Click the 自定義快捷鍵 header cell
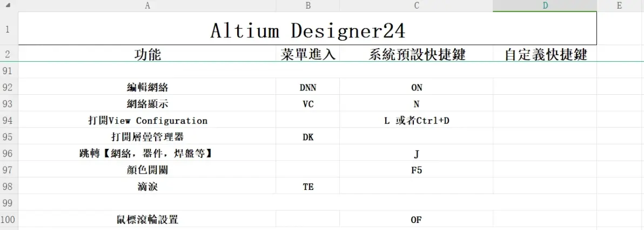The image size is (644, 230). [x=545, y=54]
